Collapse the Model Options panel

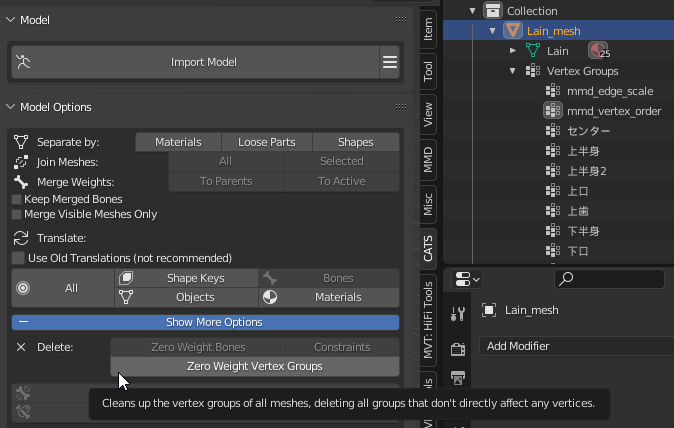coord(12,107)
